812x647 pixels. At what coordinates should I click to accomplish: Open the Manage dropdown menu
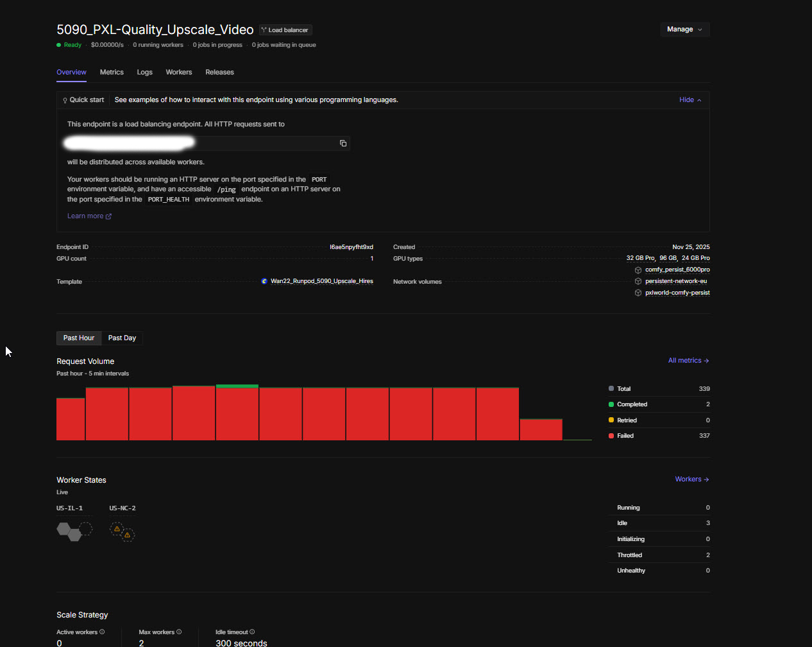684,29
